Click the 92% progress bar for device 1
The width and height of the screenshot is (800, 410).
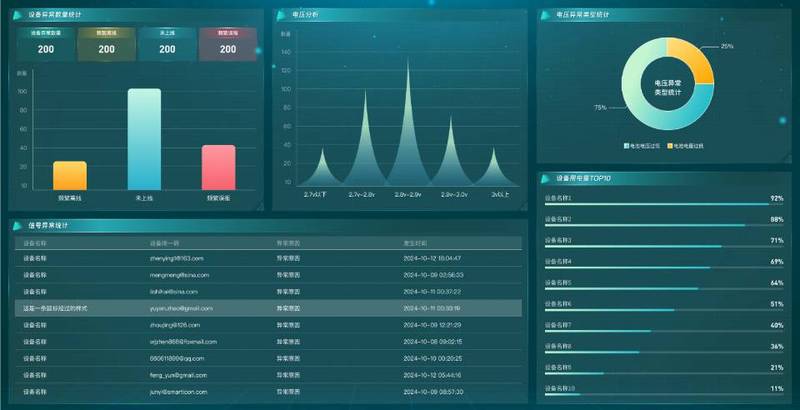coord(664,204)
